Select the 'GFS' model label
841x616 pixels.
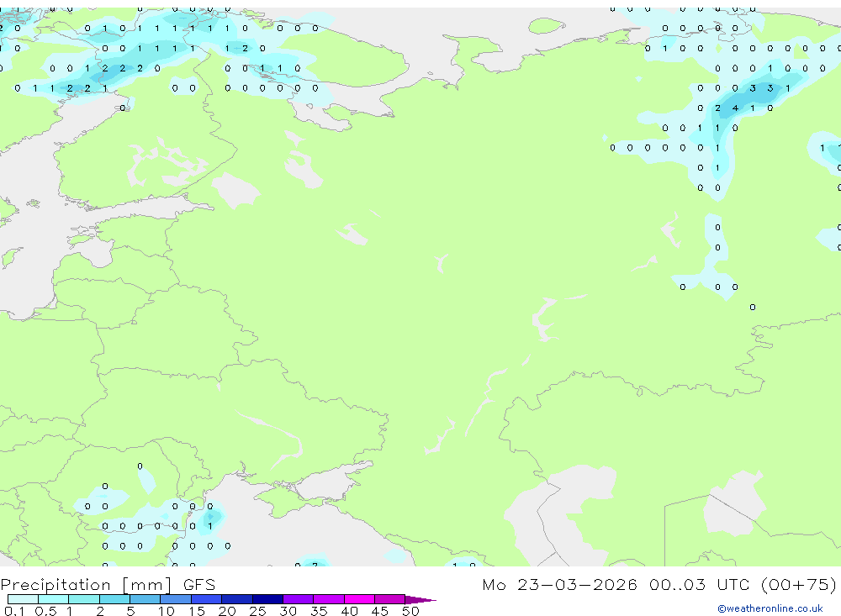(x=199, y=585)
